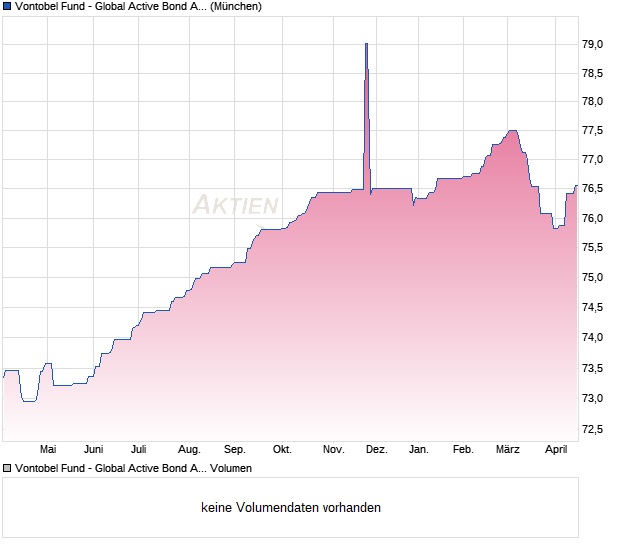
Task: Click the 'Juli' month label on x-axis
Action: coord(139,449)
